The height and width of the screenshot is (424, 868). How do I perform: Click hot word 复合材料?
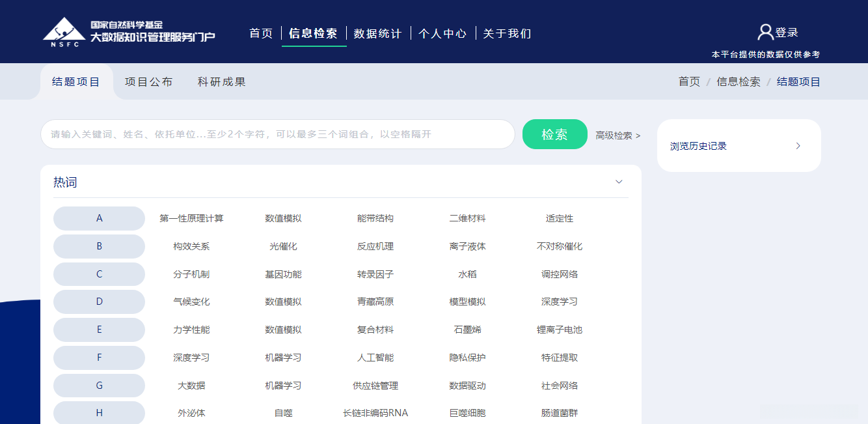[375, 330]
